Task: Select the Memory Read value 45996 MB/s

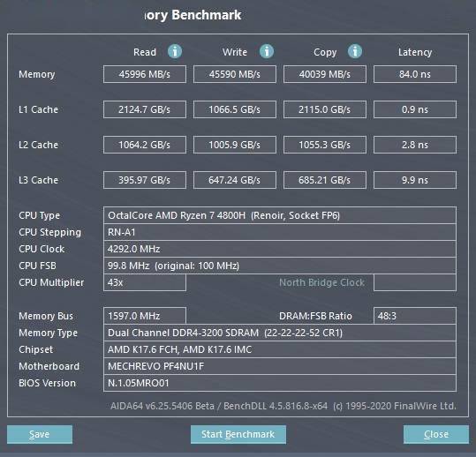Action: click(x=145, y=74)
